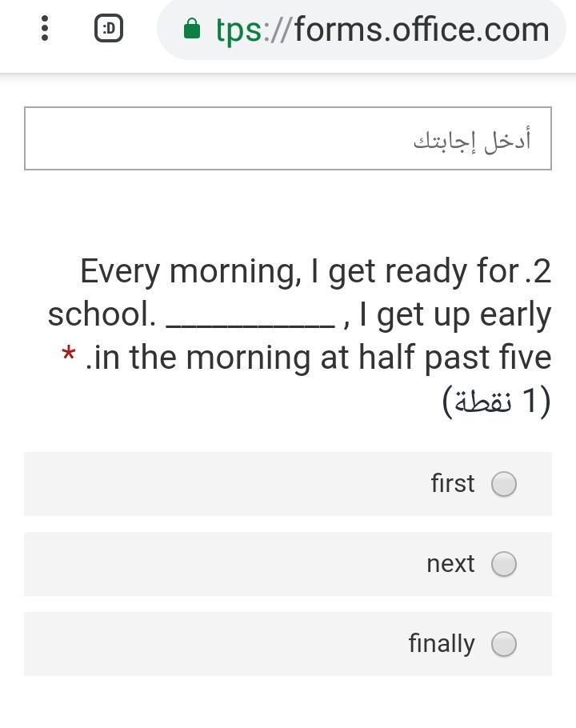Click the red required asterisk
This screenshot has width=576, height=728.
pos(68,354)
